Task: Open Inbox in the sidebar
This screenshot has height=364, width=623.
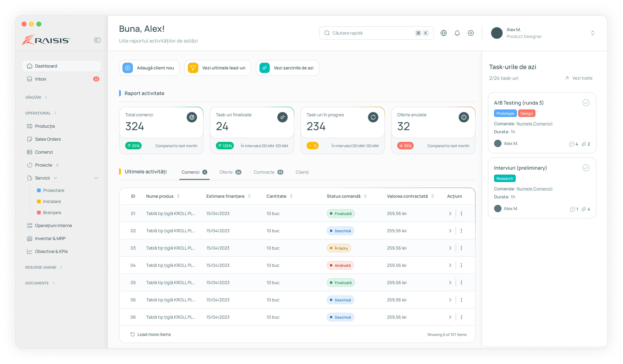Action: [62, 79]
